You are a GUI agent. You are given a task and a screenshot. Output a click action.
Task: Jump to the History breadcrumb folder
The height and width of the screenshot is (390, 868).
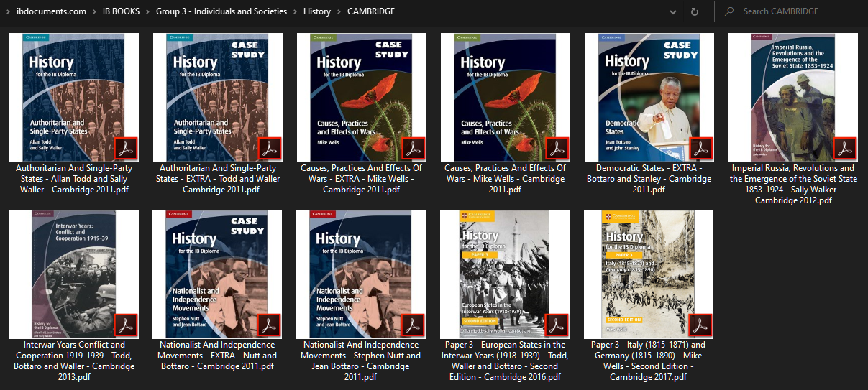(x=316, y=11)
